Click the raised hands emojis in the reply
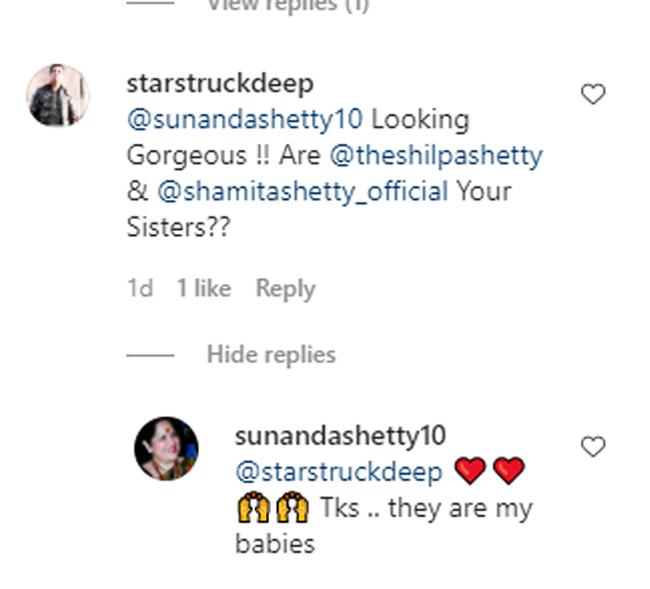Image resolution: width=650 pixels, height=589 pixels. click(273, 508)
